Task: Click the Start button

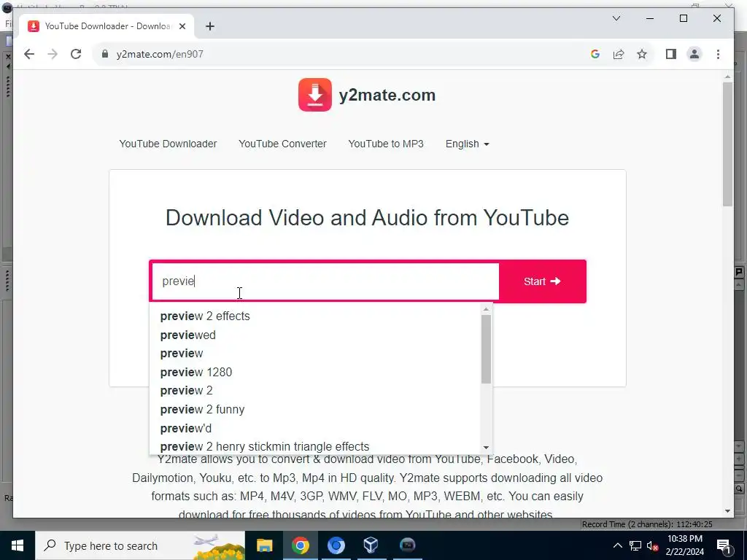Action: tap(542, 281)
